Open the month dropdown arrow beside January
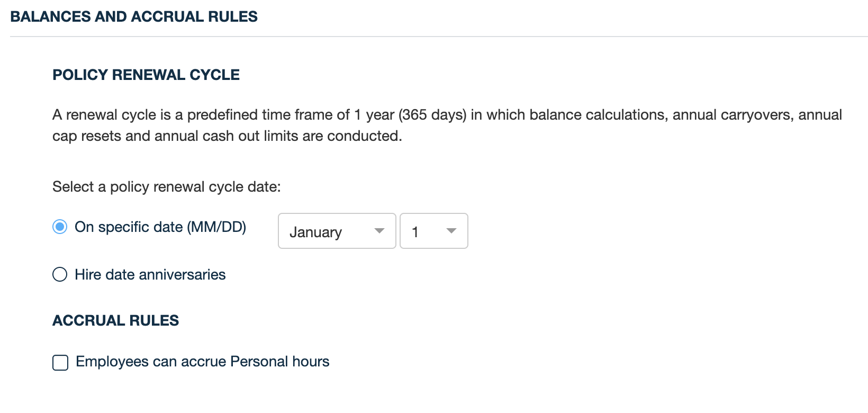Viewport: 868px width, 413px height. point(379,231)
